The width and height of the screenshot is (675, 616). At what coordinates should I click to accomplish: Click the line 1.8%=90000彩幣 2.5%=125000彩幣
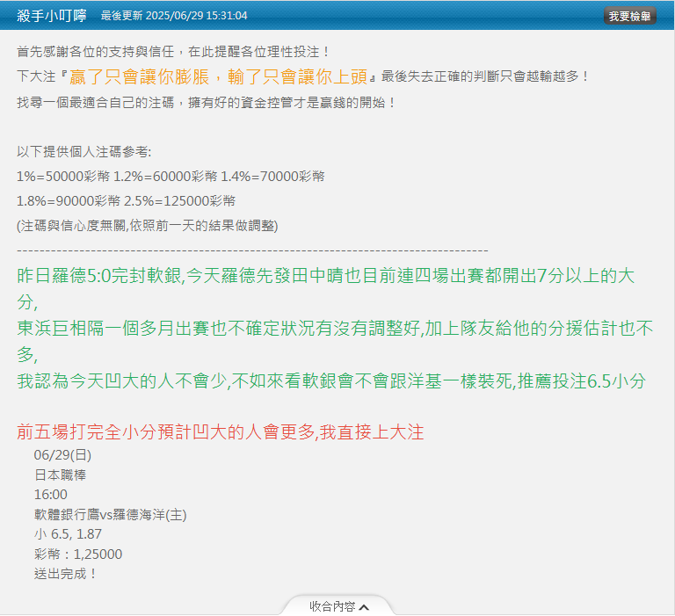[126, 200]
